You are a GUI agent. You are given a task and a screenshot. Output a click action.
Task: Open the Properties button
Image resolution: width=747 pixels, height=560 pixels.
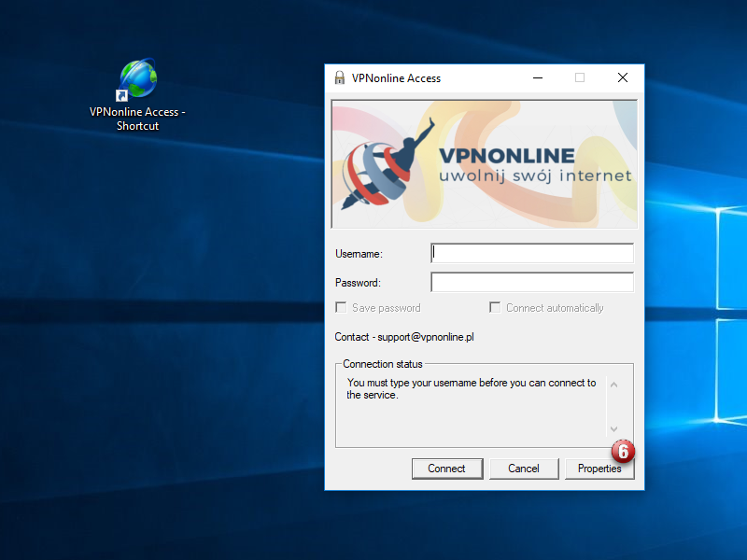tap(599, 469)
